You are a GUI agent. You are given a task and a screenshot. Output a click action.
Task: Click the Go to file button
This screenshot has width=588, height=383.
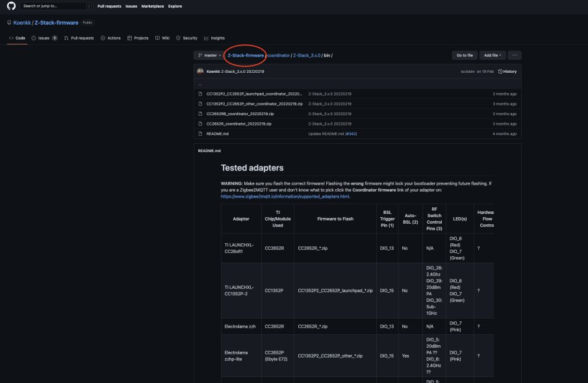[465, 55]
